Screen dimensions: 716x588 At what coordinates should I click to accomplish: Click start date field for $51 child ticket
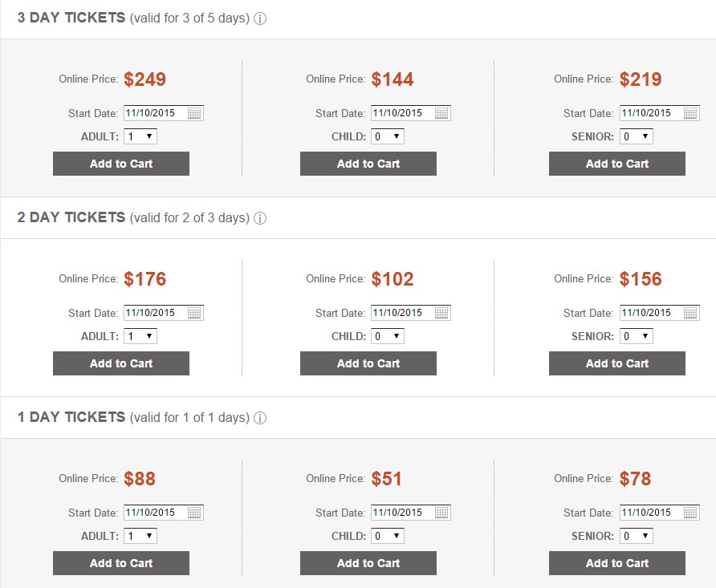410,513
